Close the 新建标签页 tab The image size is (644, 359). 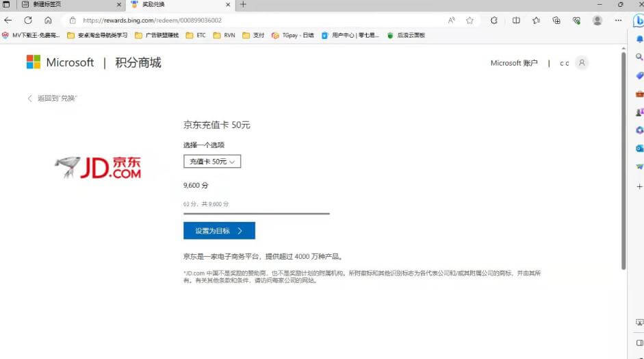(x=118, y=5)
